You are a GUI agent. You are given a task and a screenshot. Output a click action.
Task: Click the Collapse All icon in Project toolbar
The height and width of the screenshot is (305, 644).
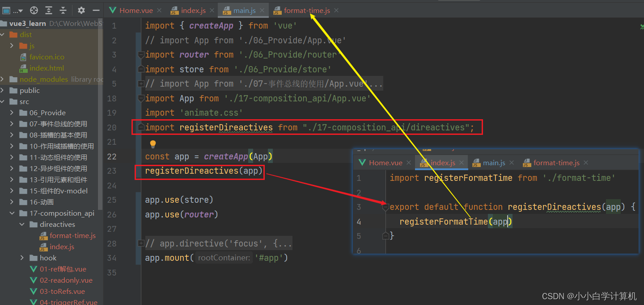(63, 10)
